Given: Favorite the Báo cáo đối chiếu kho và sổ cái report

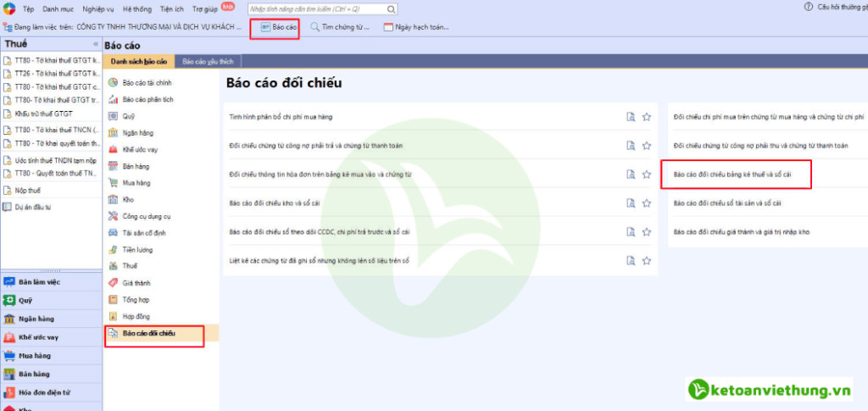Looking at the screenshot, I should 646,203.
